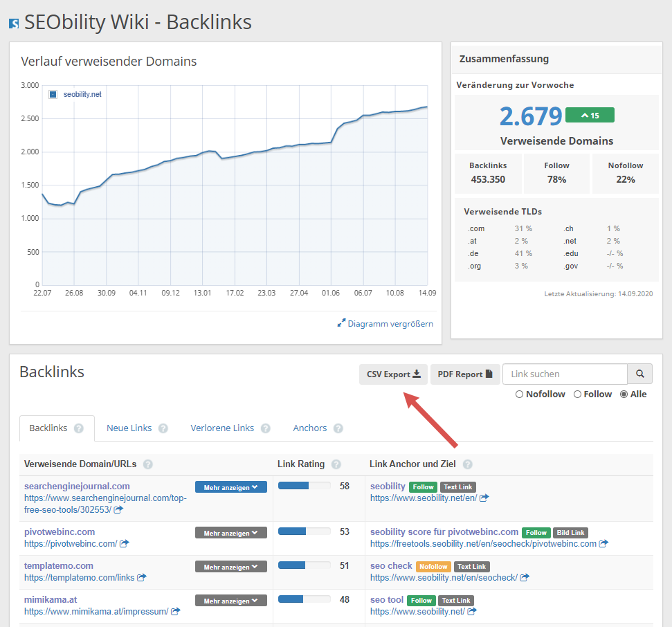The height and width of the screenshot is (627, 672).
Task: Click the Text Link badge next to 'seo check'
Action: pos(471,567)
